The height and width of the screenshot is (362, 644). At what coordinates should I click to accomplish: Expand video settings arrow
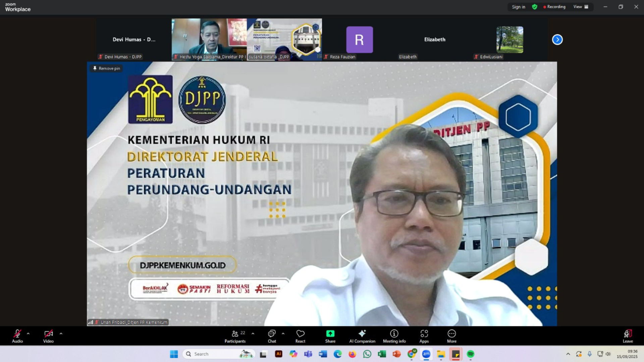[x=61, y=334]
